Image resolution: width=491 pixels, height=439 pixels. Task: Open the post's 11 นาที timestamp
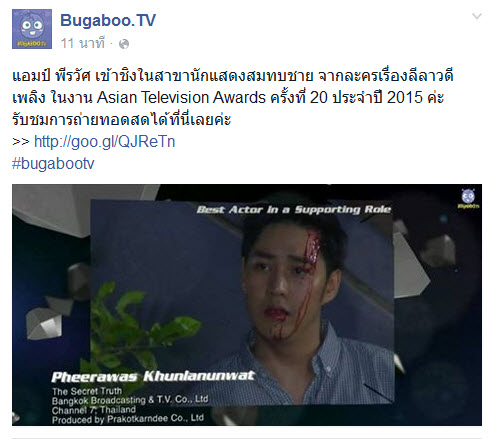[x=83, y=43]
